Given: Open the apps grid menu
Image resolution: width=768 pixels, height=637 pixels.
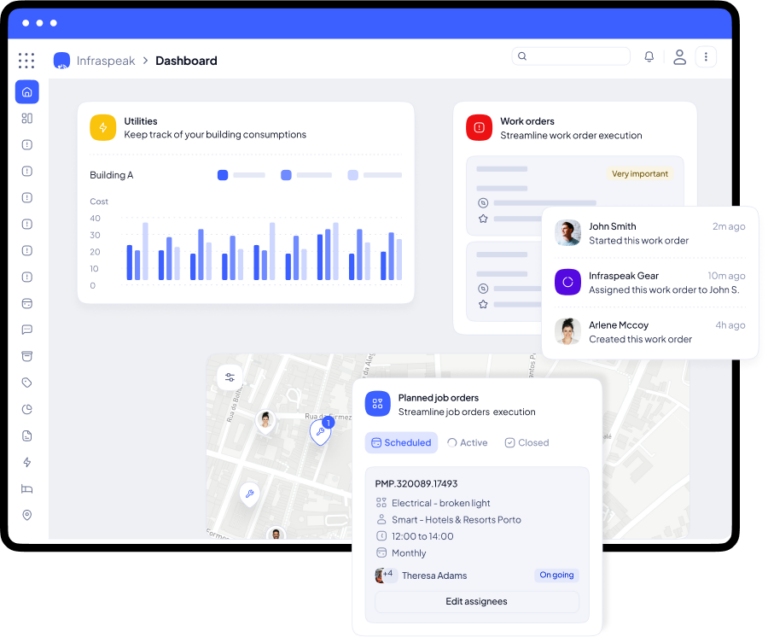Looking at the screenshot, I should pos(26,60).
